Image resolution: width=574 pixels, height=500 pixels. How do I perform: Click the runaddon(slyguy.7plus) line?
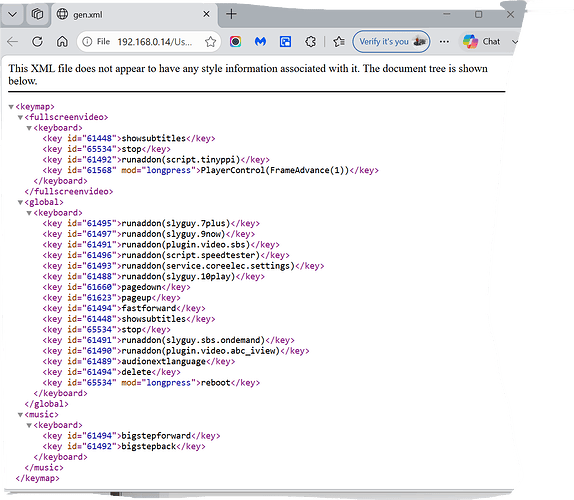[151, 223]
